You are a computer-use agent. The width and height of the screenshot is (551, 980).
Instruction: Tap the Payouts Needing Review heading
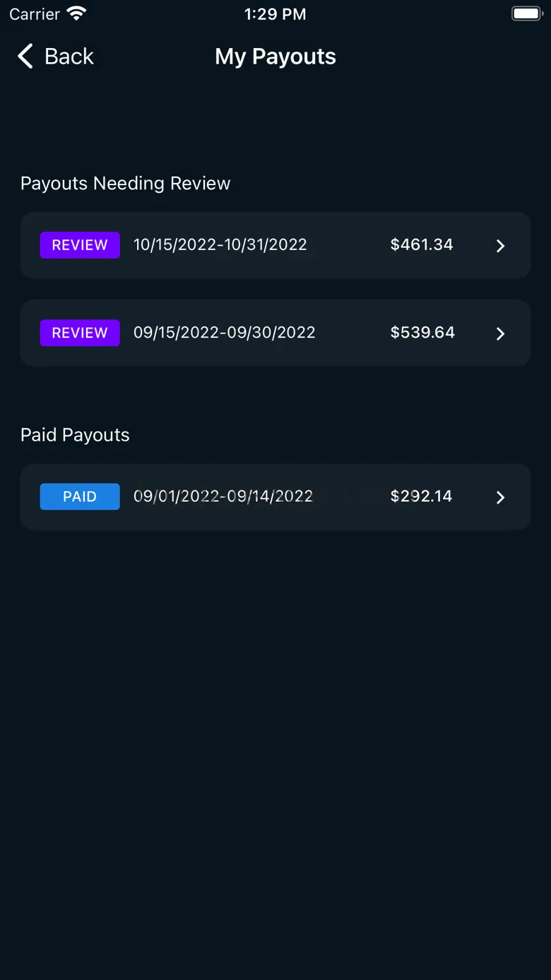pyautogui.click(x=126, y=184)
